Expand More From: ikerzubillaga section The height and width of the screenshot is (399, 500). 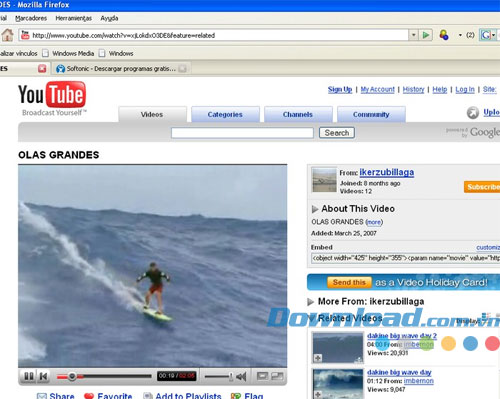(310, 302)
